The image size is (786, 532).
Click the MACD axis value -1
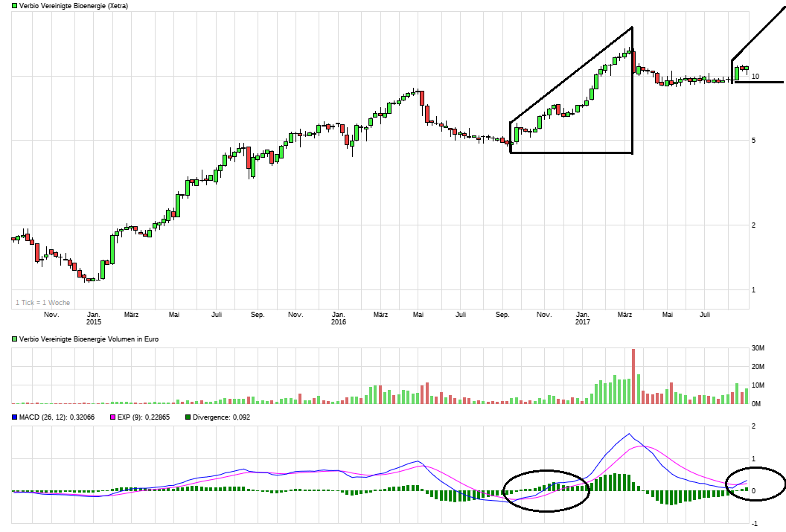coord(755,524)
